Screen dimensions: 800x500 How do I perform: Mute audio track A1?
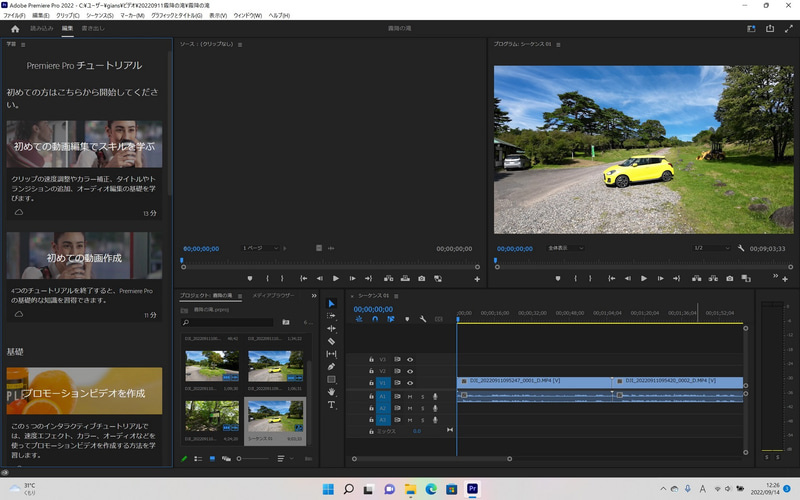click(x=410, y=396)
